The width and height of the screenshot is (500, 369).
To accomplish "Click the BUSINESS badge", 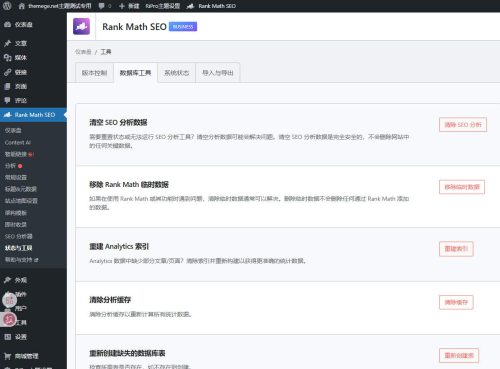I will [183, 27].
